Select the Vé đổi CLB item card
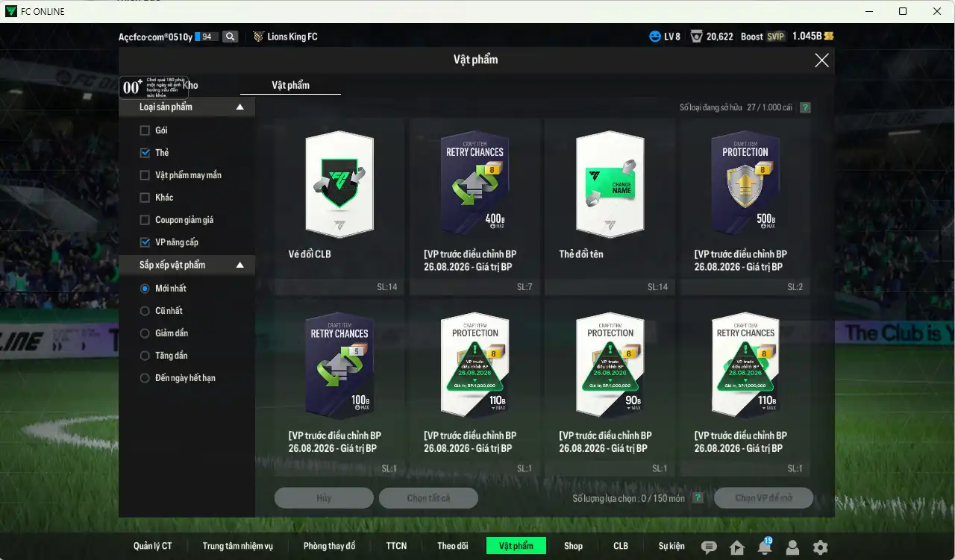The width and height of the screenshot is (955, 560). tap(339, 207)
